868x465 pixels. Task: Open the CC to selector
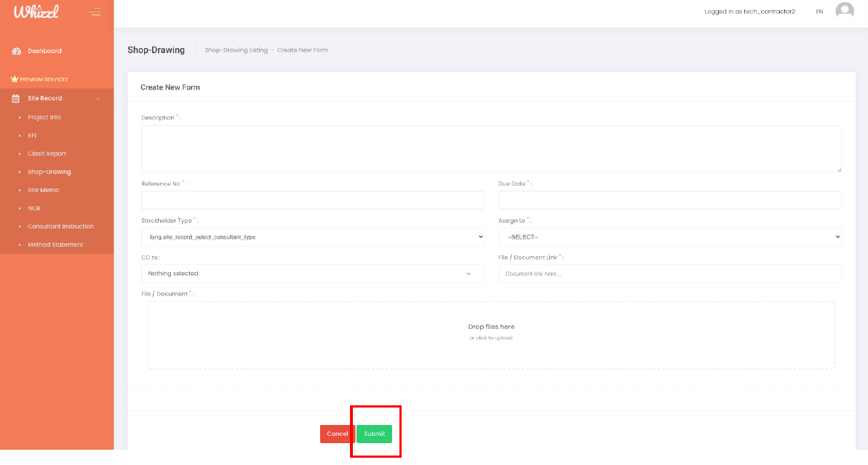coord(313,274)
